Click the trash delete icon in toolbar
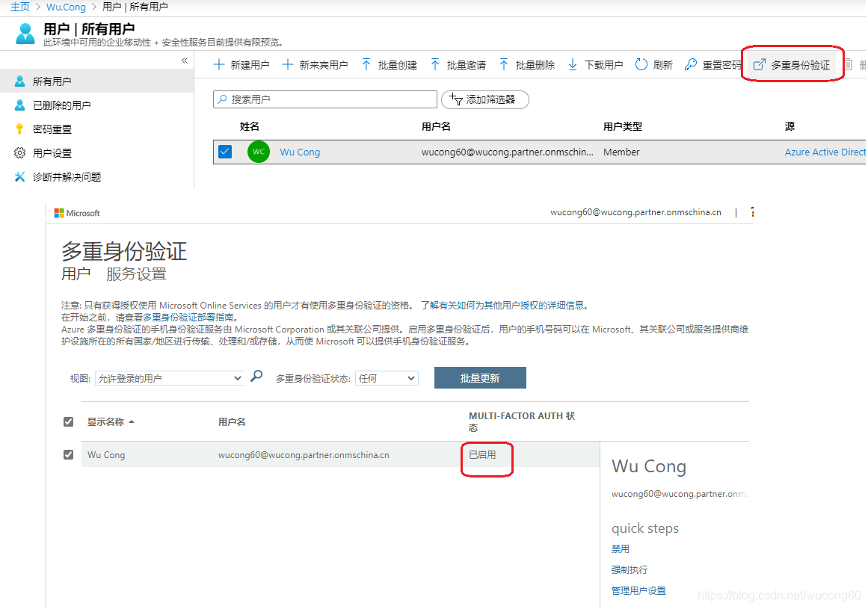Image resolution: width=868 pixels, height=609 pixels. [x=848, y=65]
